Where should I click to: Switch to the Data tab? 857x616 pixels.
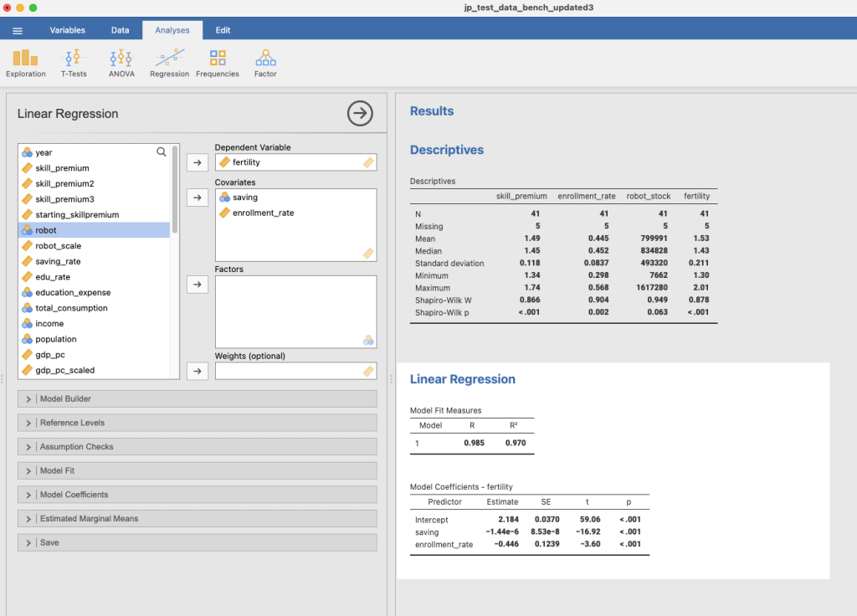pyautogui.click(x=120, y=30)
